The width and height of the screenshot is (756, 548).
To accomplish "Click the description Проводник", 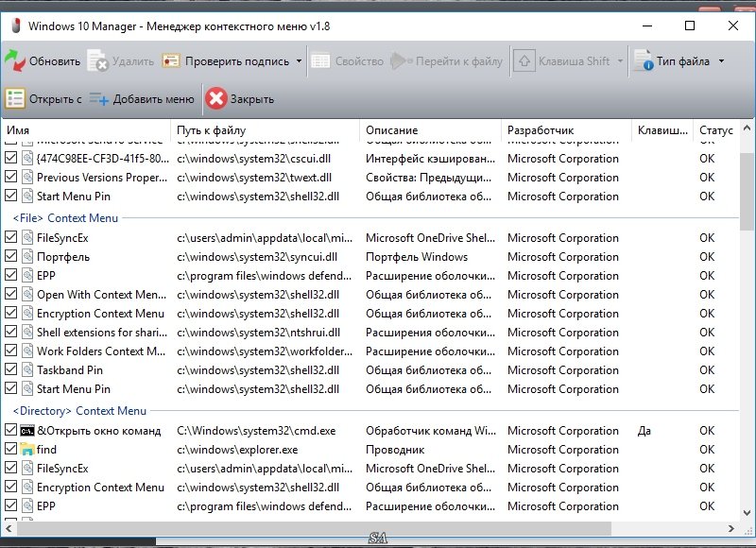I will tap(395, 450).
